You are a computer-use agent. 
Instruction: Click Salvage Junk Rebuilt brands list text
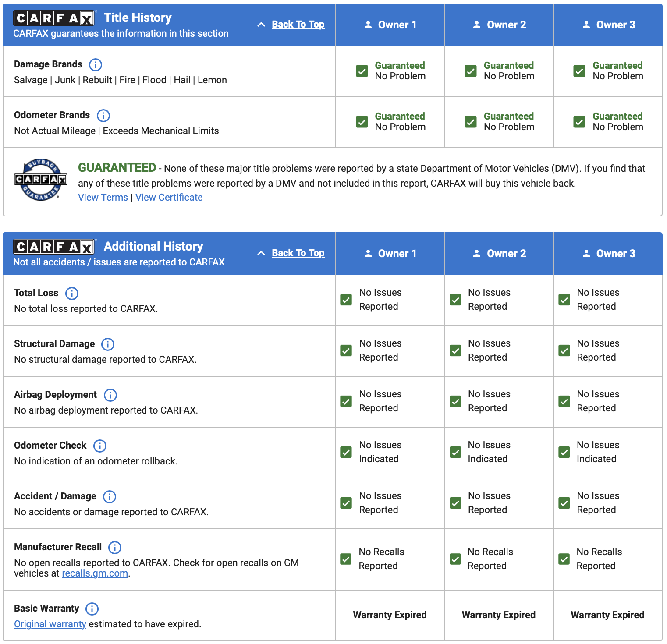[121, 80]
